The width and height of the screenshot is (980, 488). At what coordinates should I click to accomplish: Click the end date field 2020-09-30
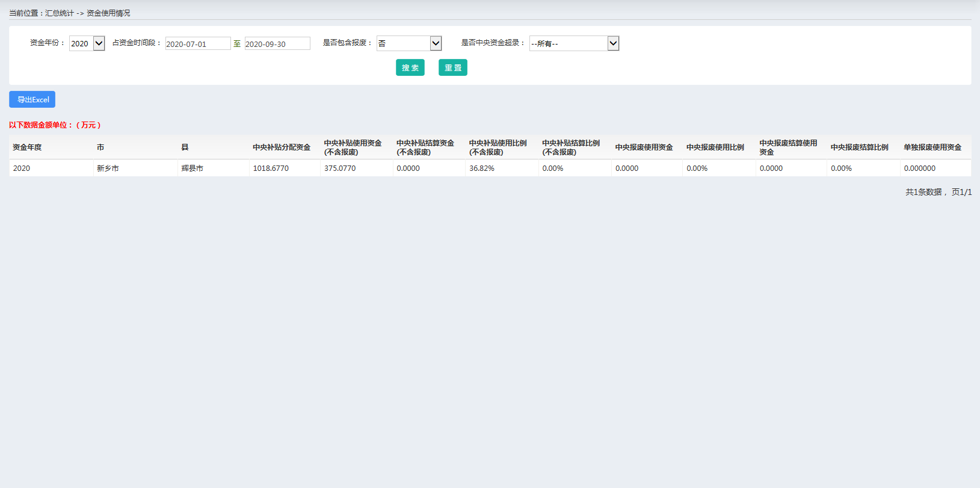(277, 44)
